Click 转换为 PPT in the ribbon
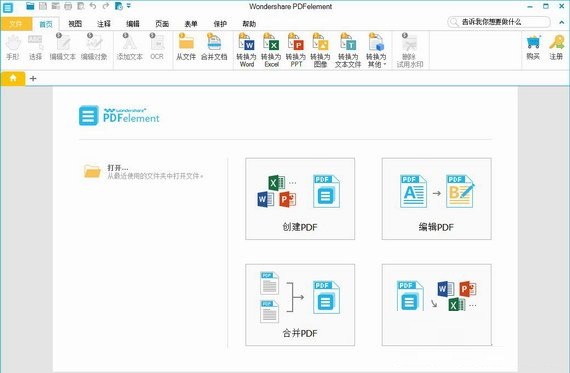 coord(296,51)
